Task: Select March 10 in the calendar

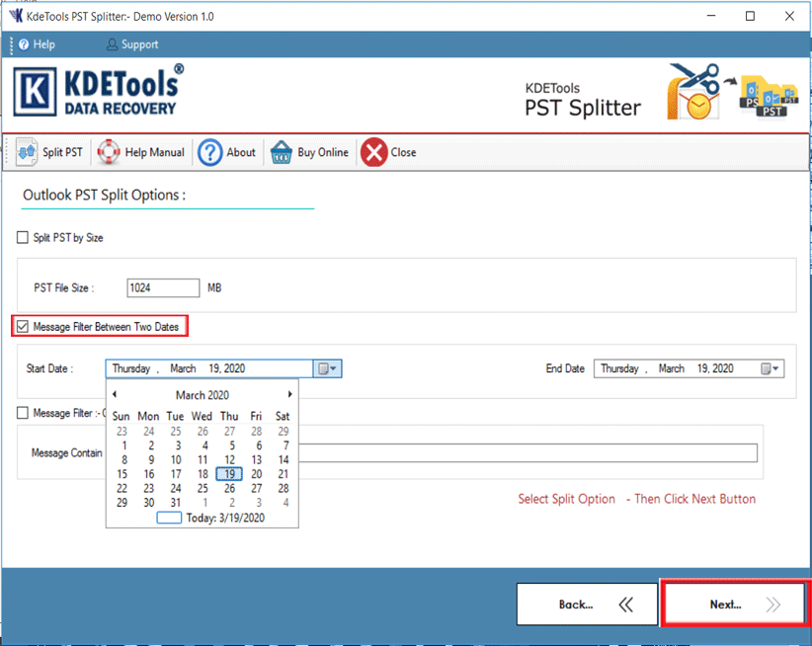Action: (x=176, y=459)
